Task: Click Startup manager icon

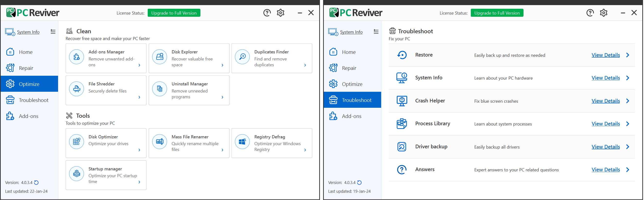Action: point(77,174)
